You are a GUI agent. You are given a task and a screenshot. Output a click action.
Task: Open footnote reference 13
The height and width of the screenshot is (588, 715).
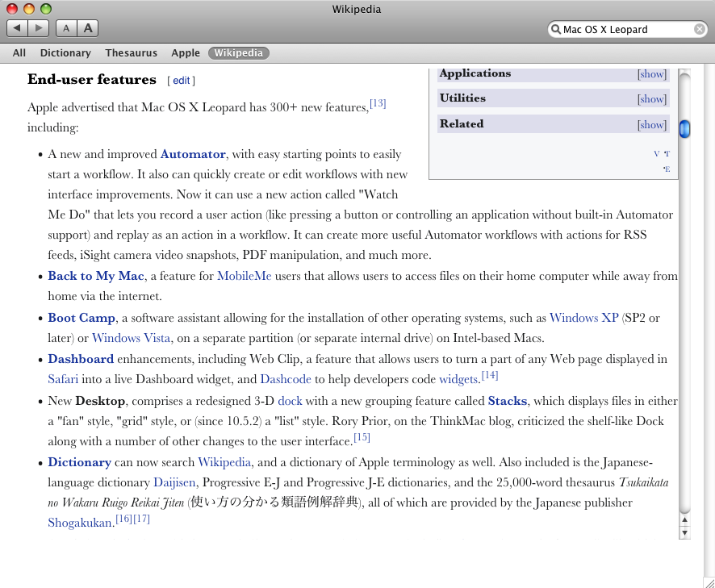[378, 103]
